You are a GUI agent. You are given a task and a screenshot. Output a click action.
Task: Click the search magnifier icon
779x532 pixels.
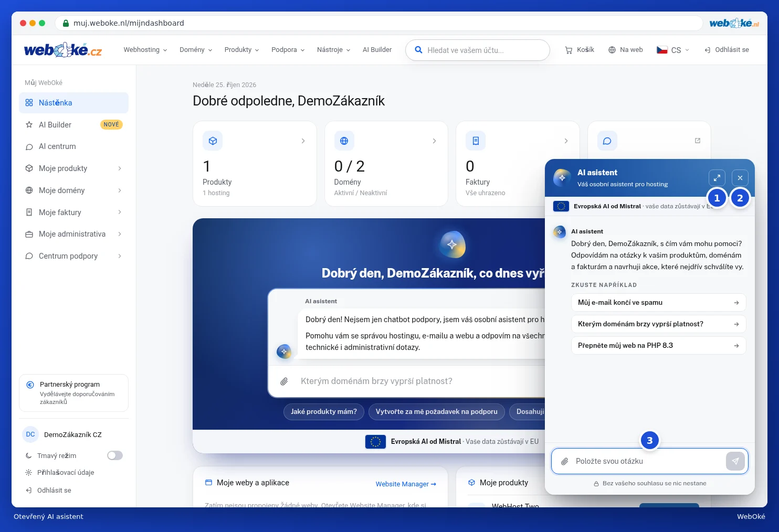point(418,50)
